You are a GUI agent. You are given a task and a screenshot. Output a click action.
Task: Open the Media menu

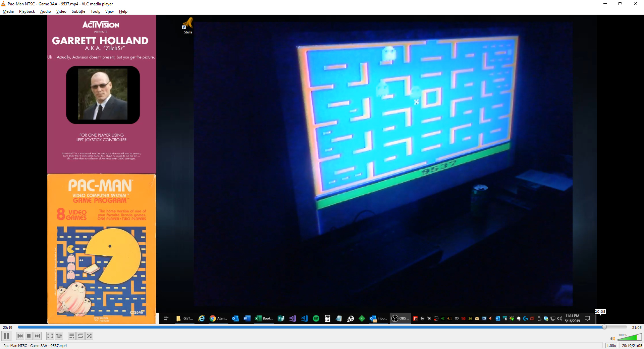tap(8, 11)
